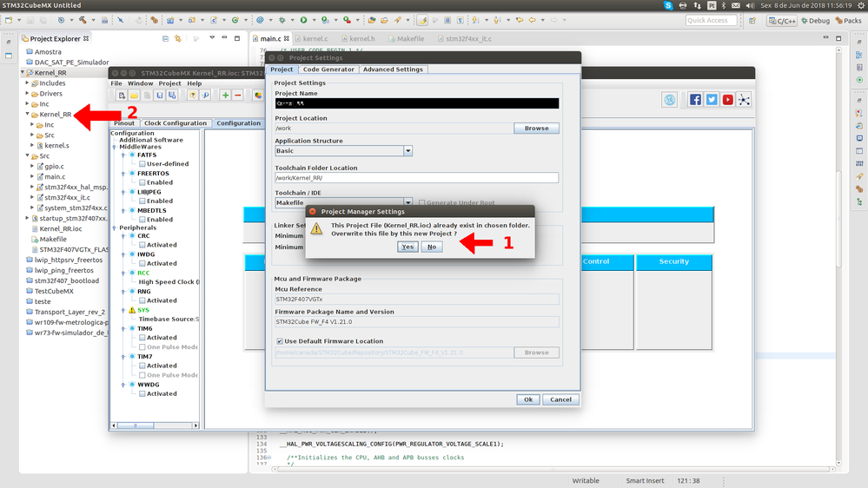Open the STM32CubeMX Project menu
This screenshot has width=868, height=488.
169,83
